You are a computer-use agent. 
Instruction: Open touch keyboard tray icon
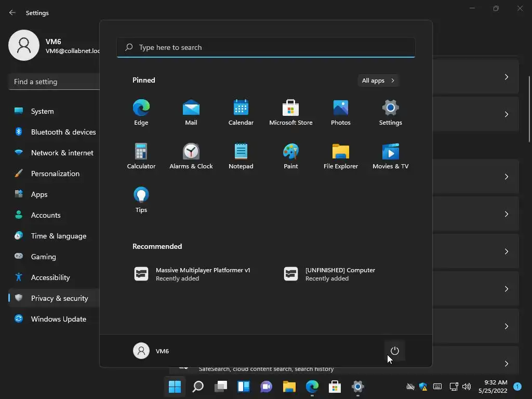pyautogui.click(x=437, y=387)
